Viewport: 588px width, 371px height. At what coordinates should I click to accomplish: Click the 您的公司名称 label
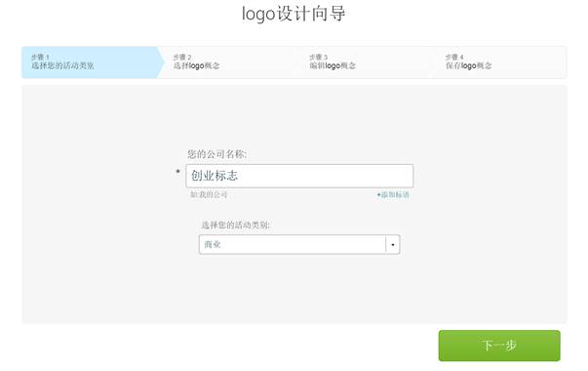(x=216, y=154)
